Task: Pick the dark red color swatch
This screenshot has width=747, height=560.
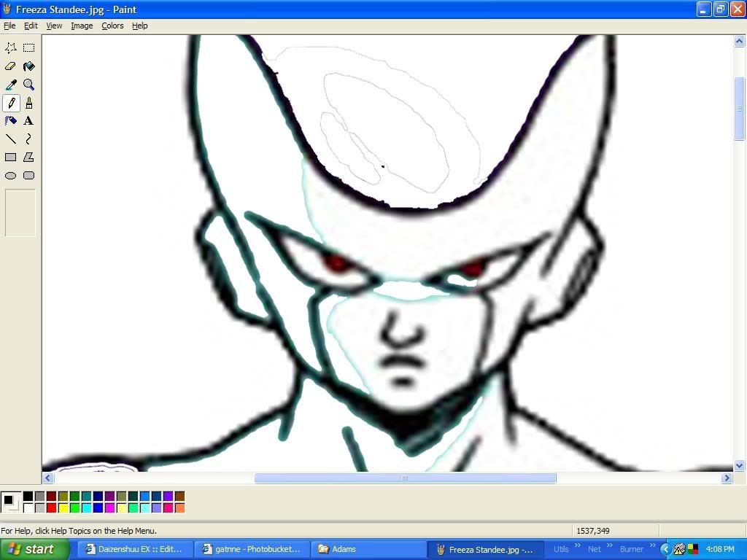Action: click(x=52, y=497)
